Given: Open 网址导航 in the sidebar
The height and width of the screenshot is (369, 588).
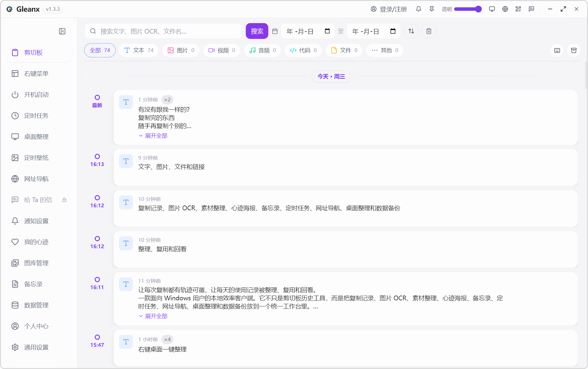Looking at the screenshot, I should click(x=39, y=179).
